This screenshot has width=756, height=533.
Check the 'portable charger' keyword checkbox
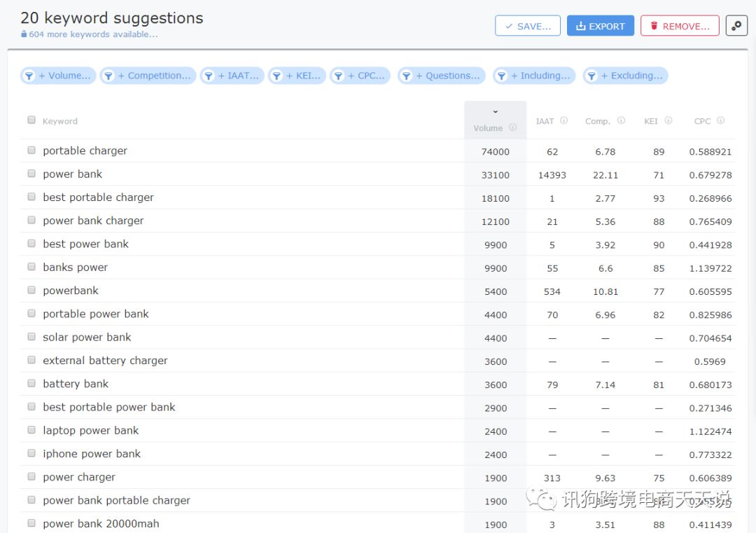(31, 150)
